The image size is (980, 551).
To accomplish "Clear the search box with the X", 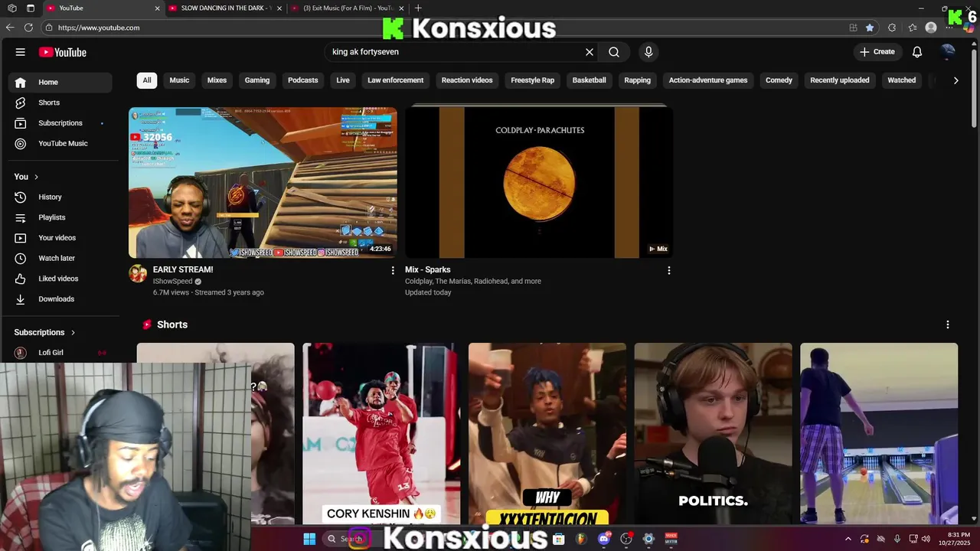I will click(x=590, y=52).
